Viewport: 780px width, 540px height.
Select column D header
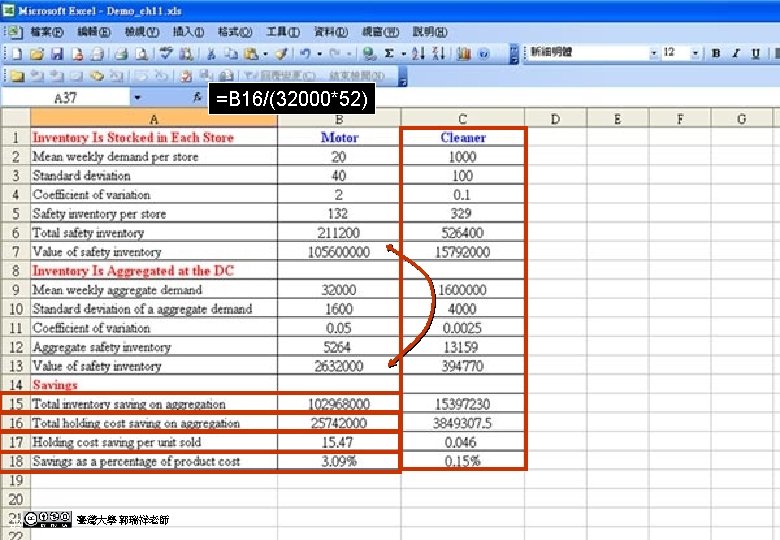tap(556, 119)
